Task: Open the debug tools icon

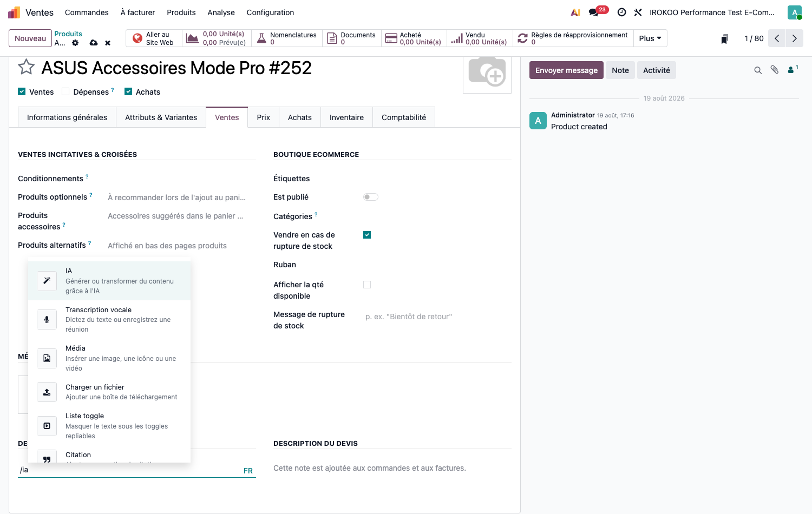Action: pyautogui.click(x=638, y=12)
